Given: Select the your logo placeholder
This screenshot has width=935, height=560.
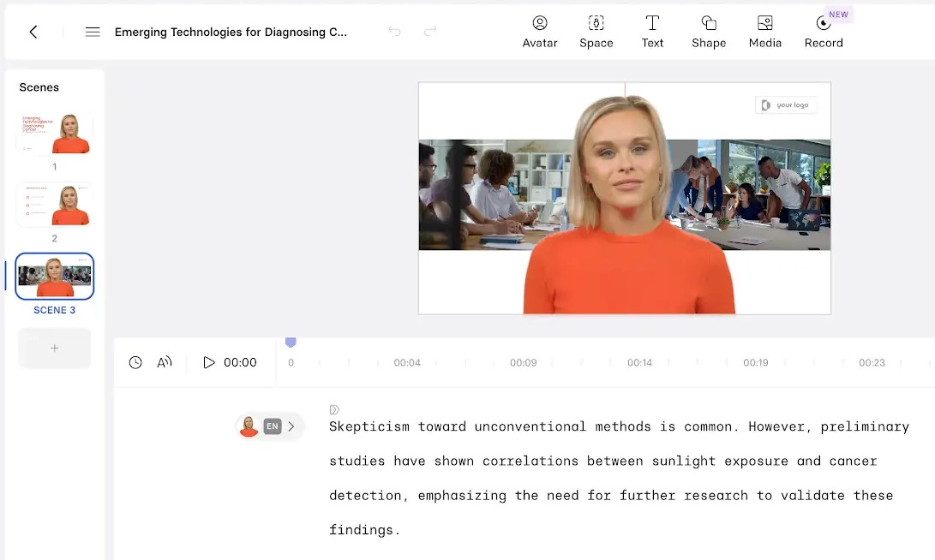Looking at the screenshot, I should 786,104.
